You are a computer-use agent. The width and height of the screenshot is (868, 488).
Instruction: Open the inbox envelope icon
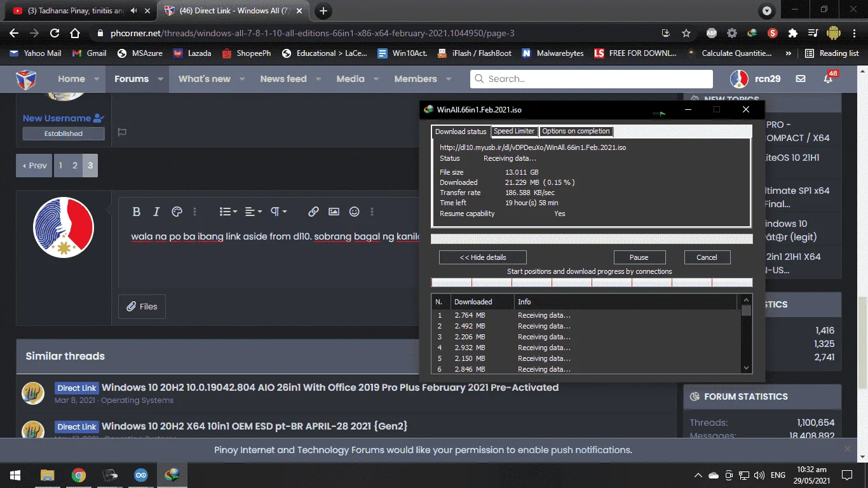(x=801, y=79)
